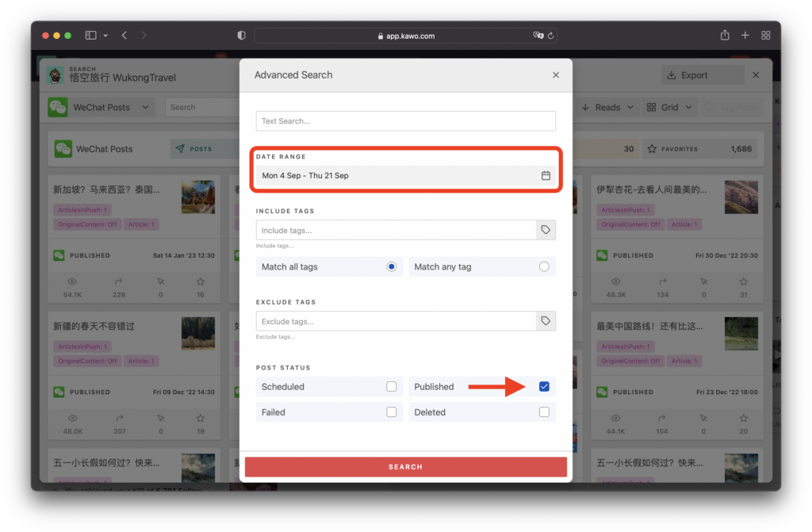
Task: Open the thumbnail of the 最美中国路线 post
Action: 741,334
